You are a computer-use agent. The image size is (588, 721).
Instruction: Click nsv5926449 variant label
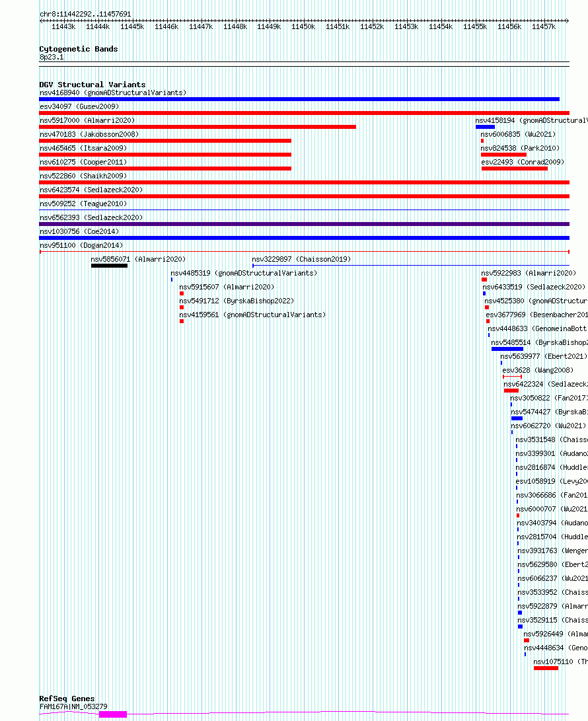556,634
